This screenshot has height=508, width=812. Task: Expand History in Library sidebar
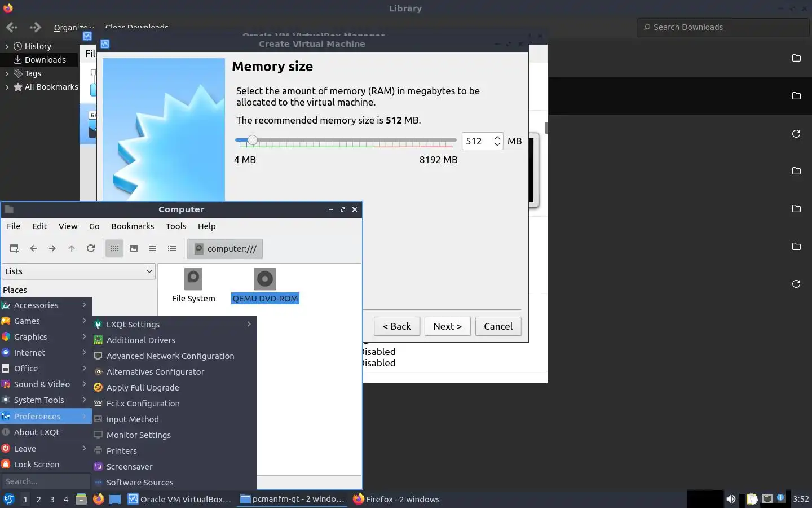7,46
